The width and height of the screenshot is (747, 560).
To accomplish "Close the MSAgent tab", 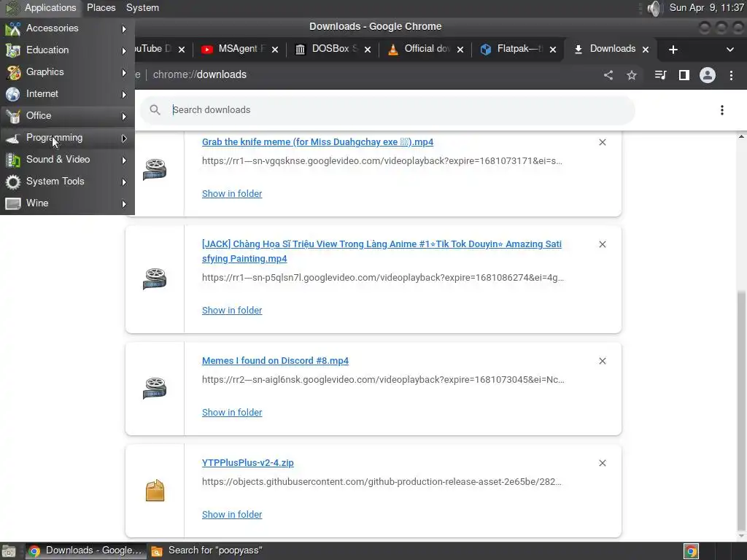I will (275, 50).
